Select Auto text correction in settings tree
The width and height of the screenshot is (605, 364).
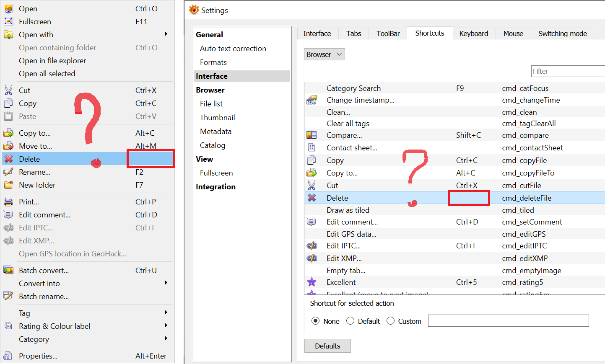point(233,49)
